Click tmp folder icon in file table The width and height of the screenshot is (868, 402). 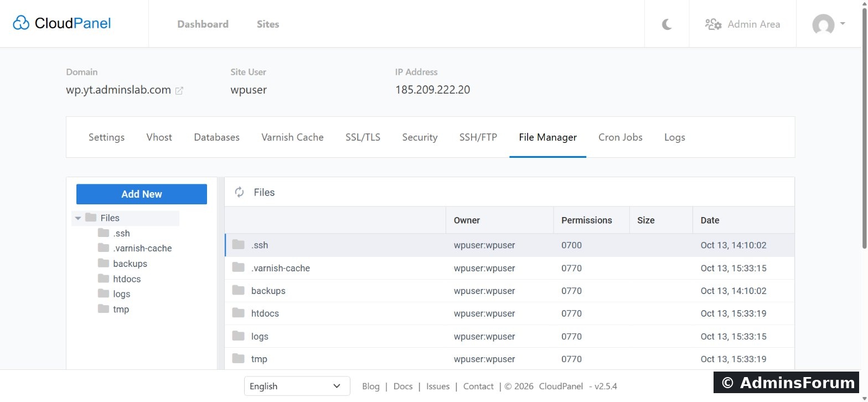tap(239, 358)
